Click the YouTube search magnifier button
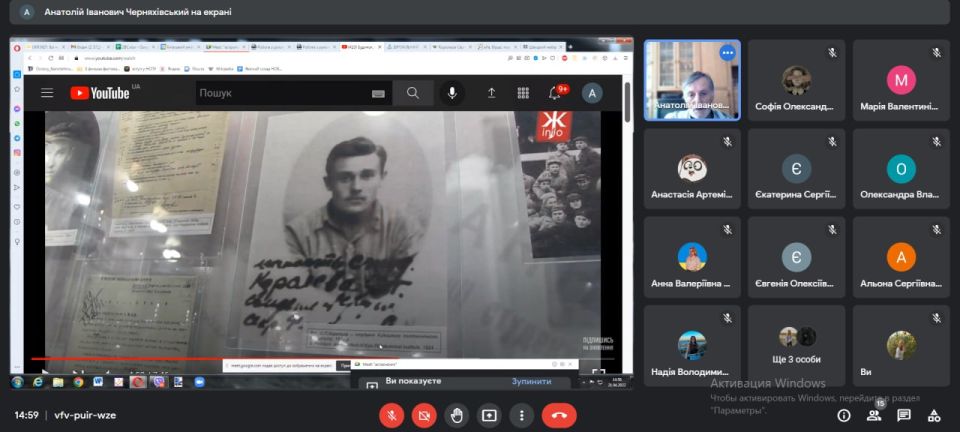 (413, 93)
